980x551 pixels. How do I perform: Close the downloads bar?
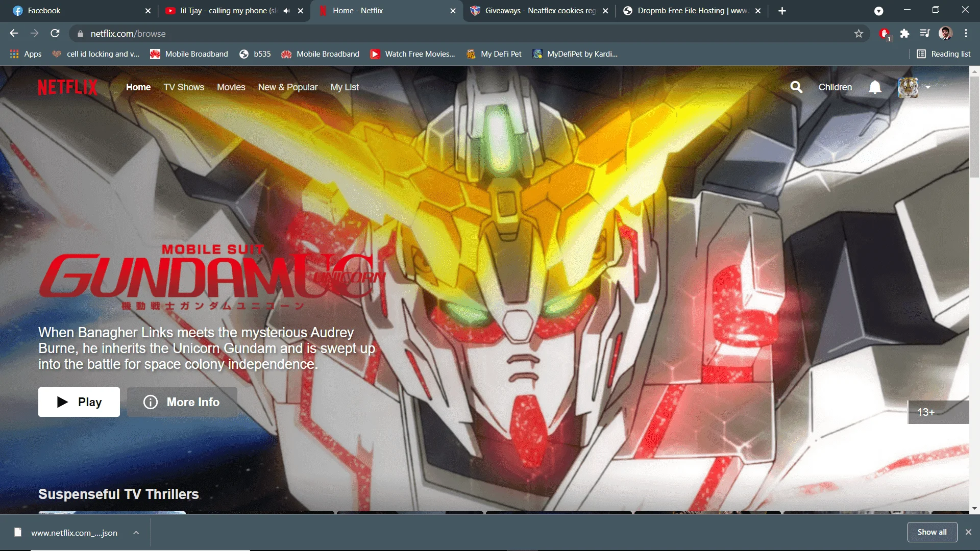(x=968, y=532)
